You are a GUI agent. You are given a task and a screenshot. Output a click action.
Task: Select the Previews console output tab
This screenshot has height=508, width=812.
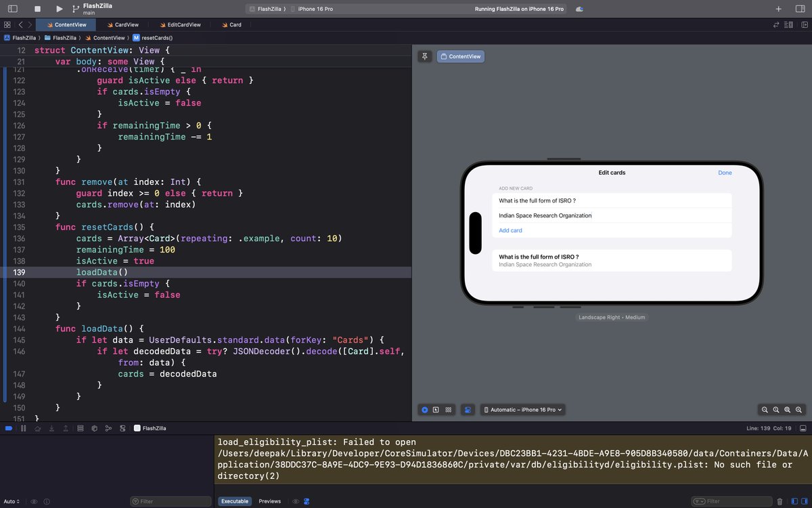(x=270, y=501)
